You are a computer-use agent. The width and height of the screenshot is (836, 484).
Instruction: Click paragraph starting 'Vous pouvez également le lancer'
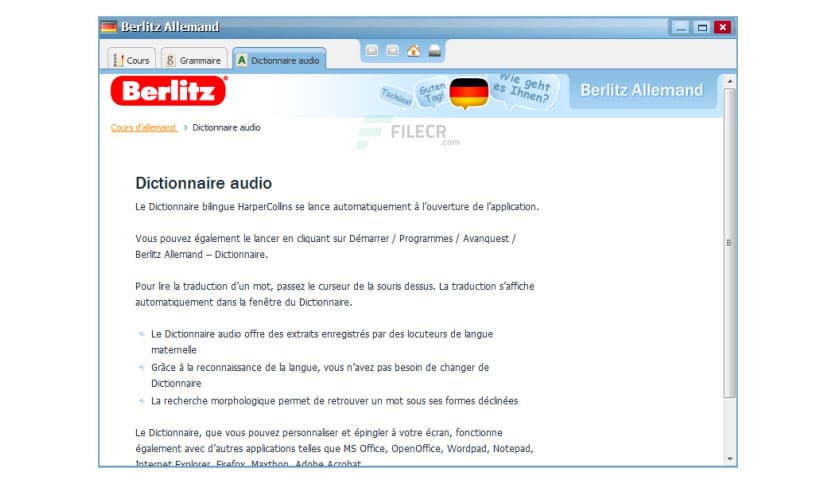coord(325,246)
